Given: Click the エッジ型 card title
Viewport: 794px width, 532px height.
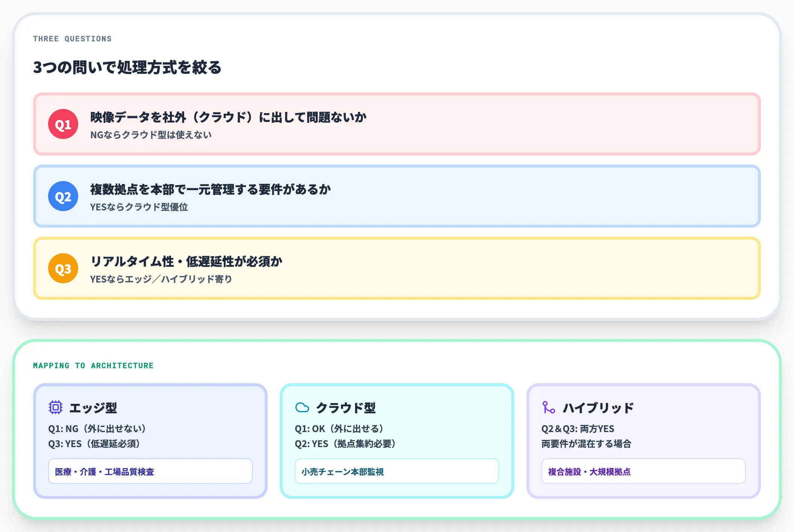Looking at the screenshot, I should 93,408.
